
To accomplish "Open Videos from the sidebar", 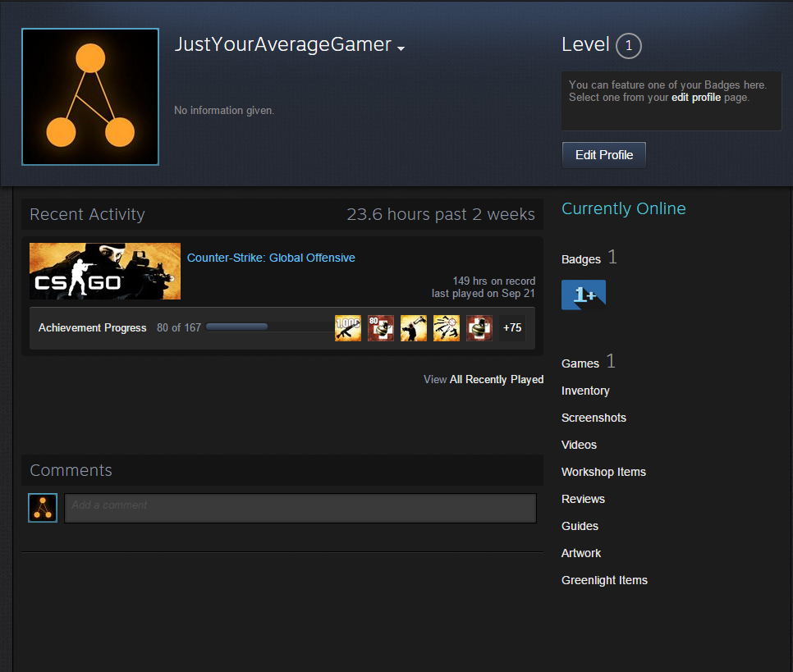I will [x=579, y=445].
